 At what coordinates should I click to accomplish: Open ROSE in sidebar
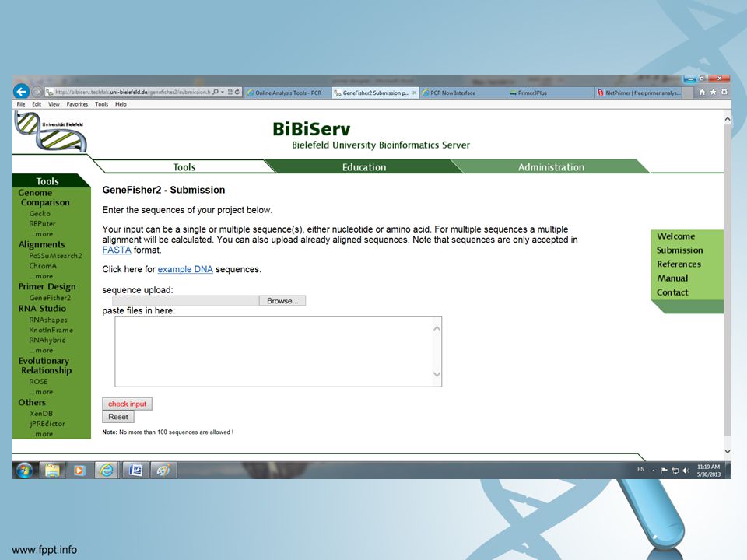pos(38,382)
